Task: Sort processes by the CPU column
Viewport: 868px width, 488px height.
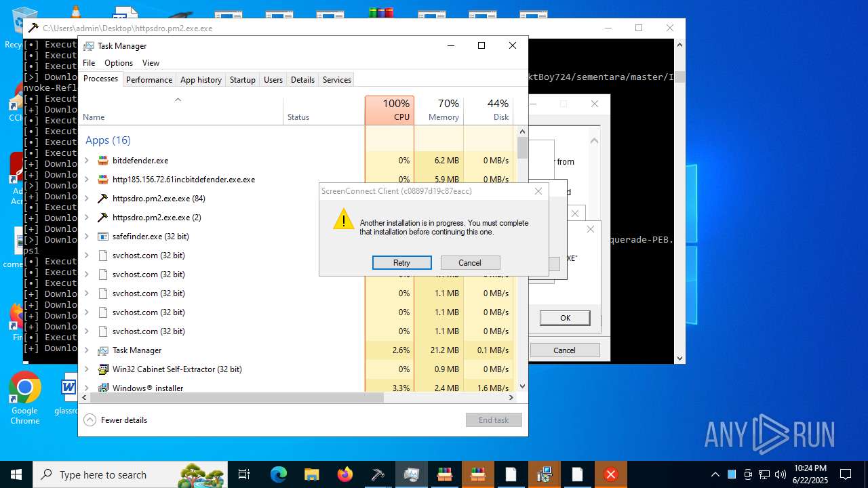Action: pyautogui.click(x=389, y=110)
